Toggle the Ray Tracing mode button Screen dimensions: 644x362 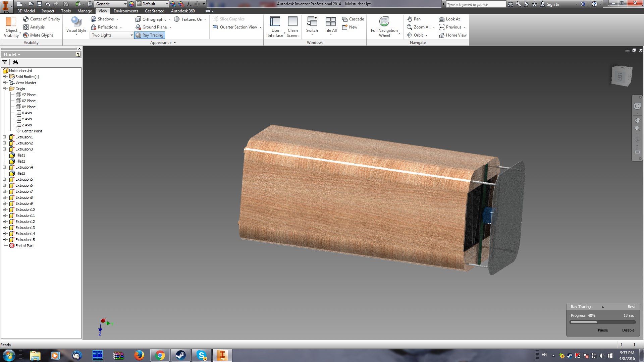(150, 35)
